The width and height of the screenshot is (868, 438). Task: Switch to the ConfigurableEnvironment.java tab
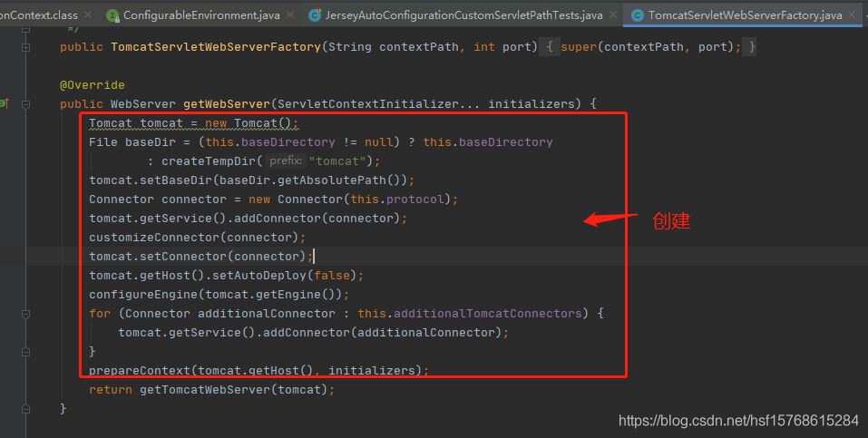tap(201, 15)
